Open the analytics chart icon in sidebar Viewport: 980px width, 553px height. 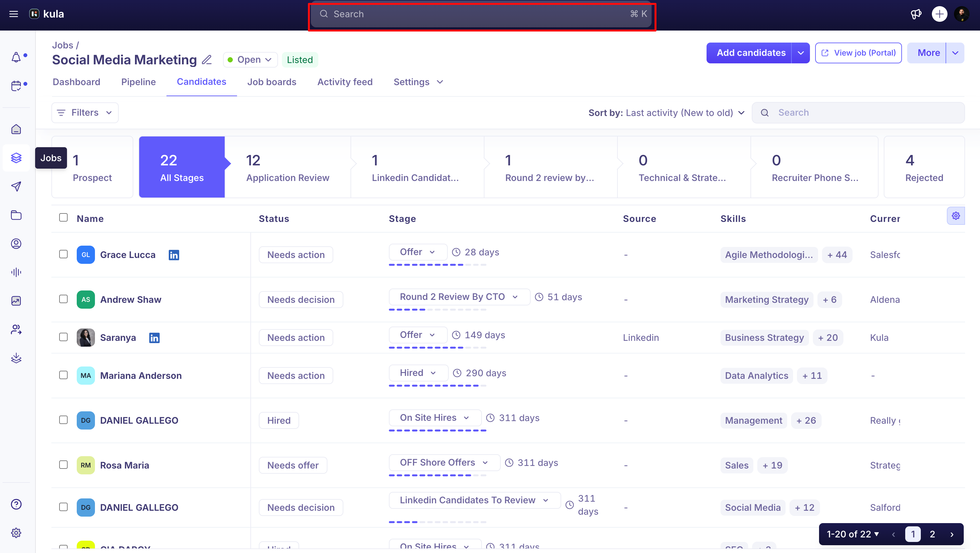tap(16, 301)
